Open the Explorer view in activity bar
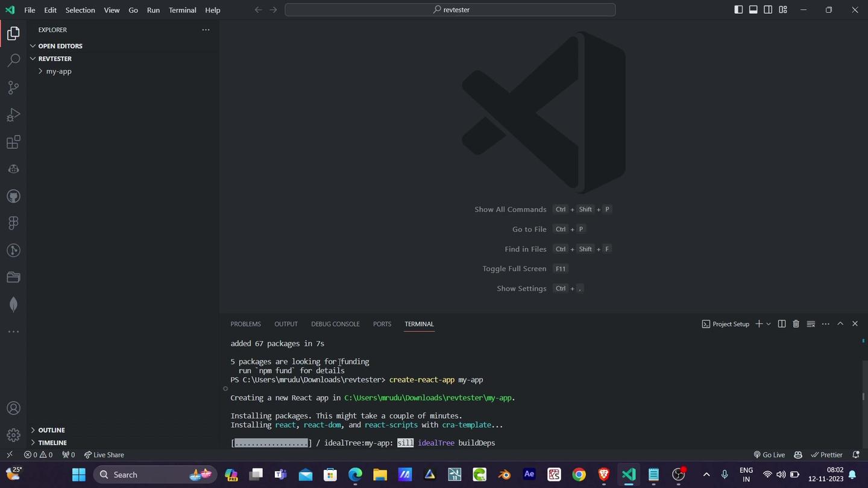868x488 pixels. (x=13, y=34)
